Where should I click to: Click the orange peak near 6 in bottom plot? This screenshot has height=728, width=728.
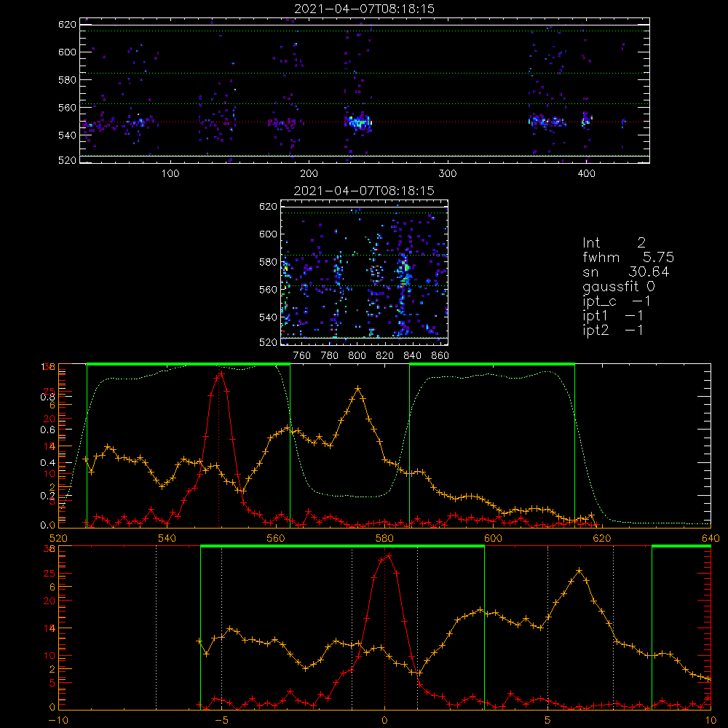click(x=579, y=570)
